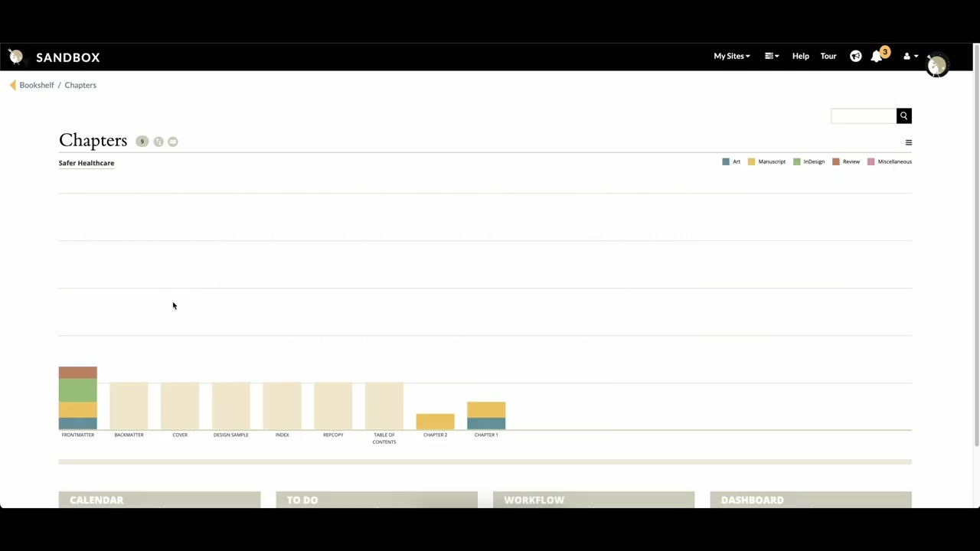Viewport: 980px width, 551px height.
Task: Select the Chapter 2 manuscript bar
Action: point(435,422)
